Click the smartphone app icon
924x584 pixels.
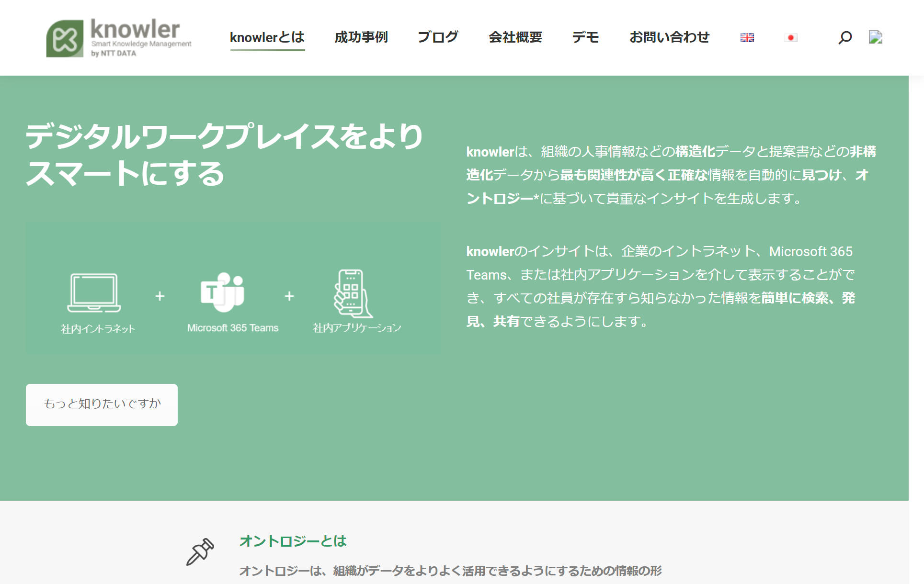point(353,293)
